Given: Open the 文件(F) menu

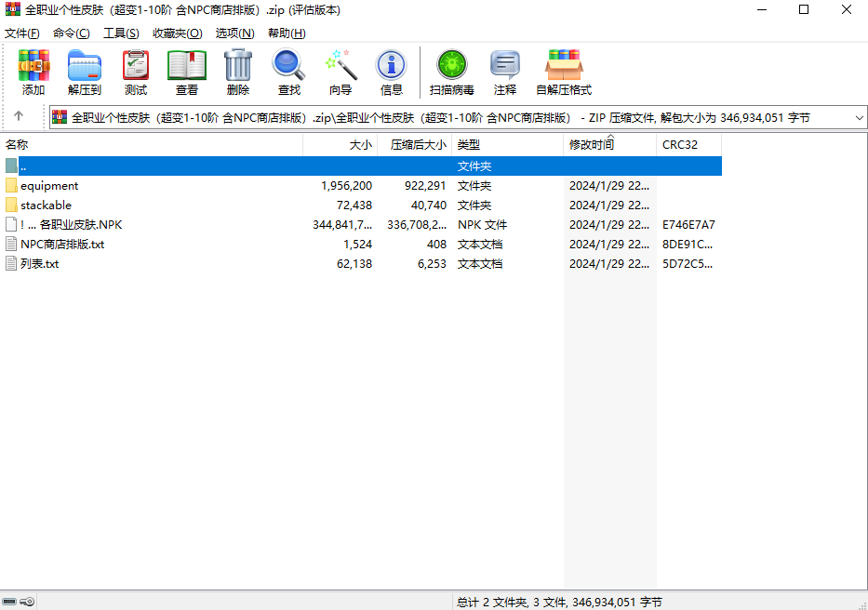Looking at the screenshot, I should (22, 33).
